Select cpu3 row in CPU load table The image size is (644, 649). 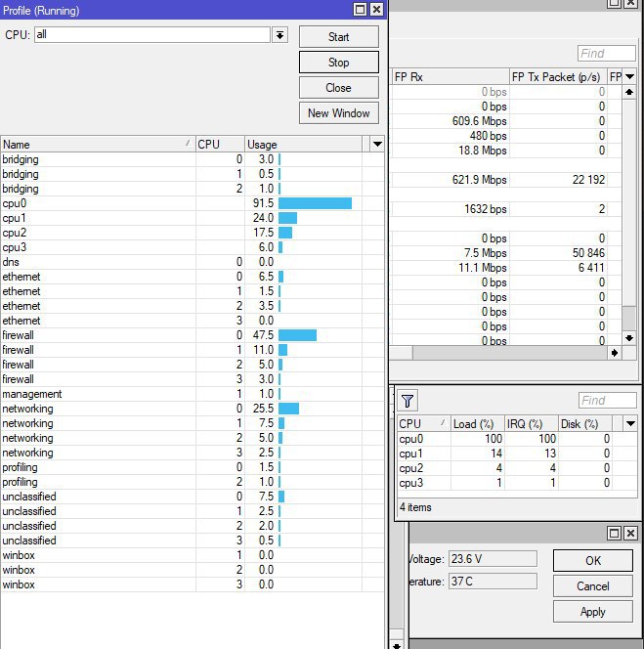(517, 483)
